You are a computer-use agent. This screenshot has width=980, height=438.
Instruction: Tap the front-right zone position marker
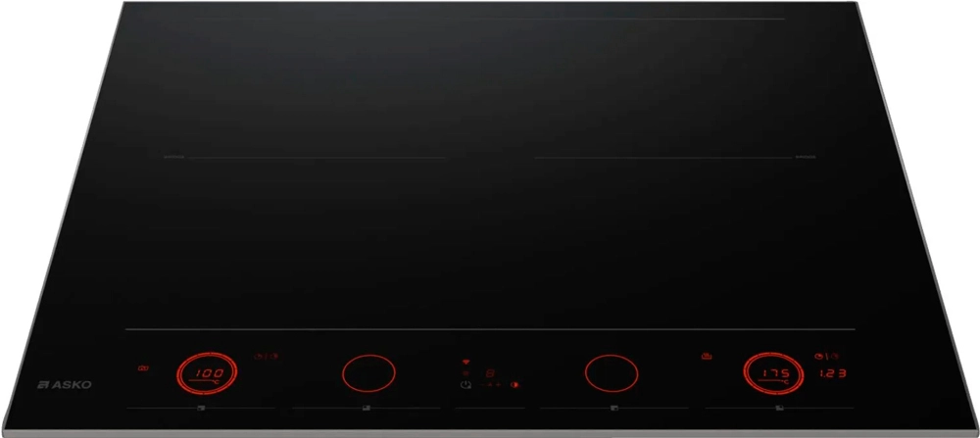779,408
